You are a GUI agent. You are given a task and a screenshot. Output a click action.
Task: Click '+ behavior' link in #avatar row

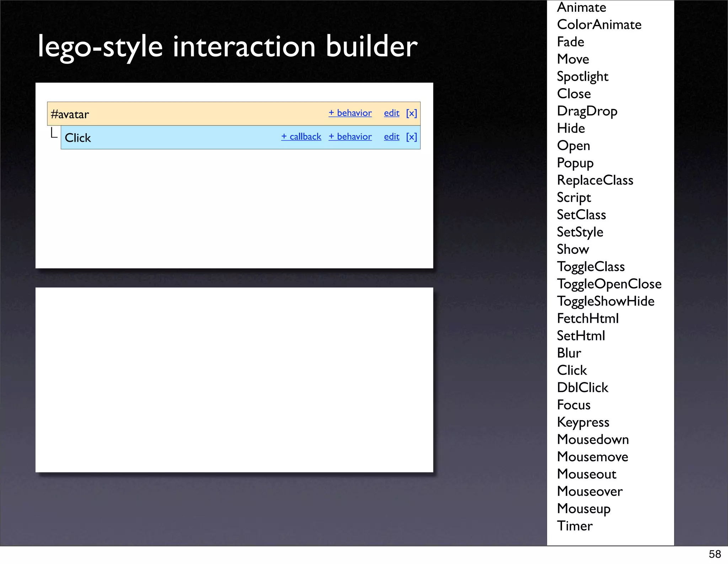350,113
